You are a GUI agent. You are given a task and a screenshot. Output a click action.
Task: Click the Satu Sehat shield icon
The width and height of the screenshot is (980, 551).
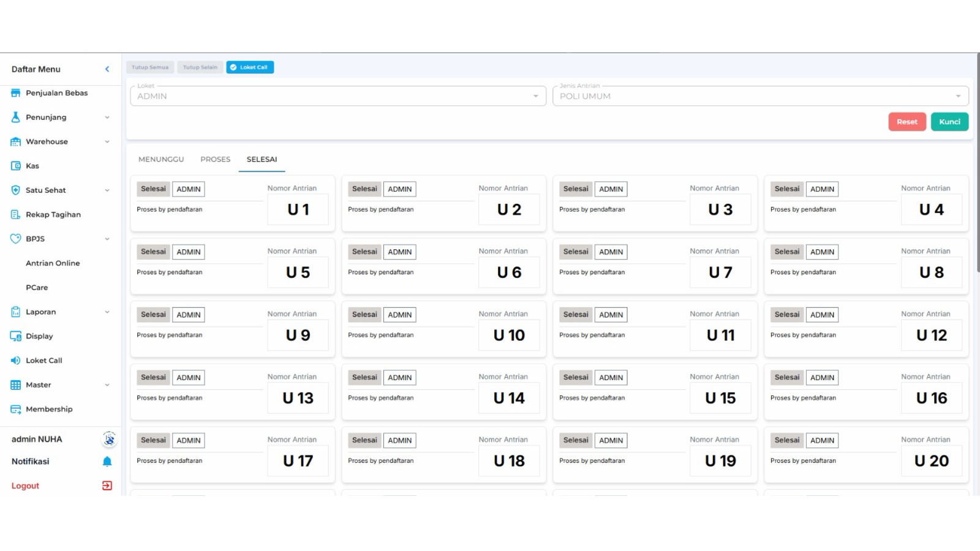click(16, 190)
